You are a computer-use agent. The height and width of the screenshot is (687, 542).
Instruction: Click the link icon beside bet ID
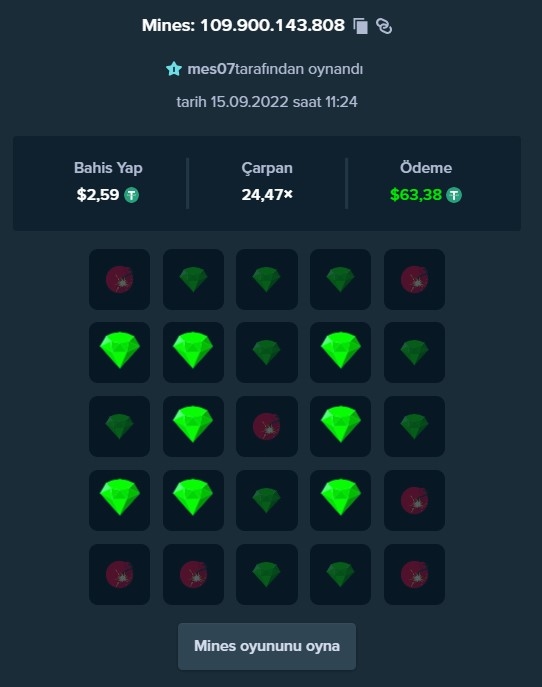(x=384, y=26)
